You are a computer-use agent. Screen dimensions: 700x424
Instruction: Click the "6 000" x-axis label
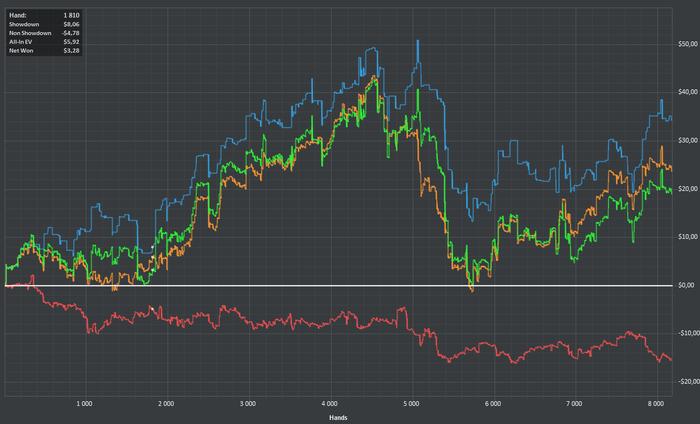tap(493, 404)
